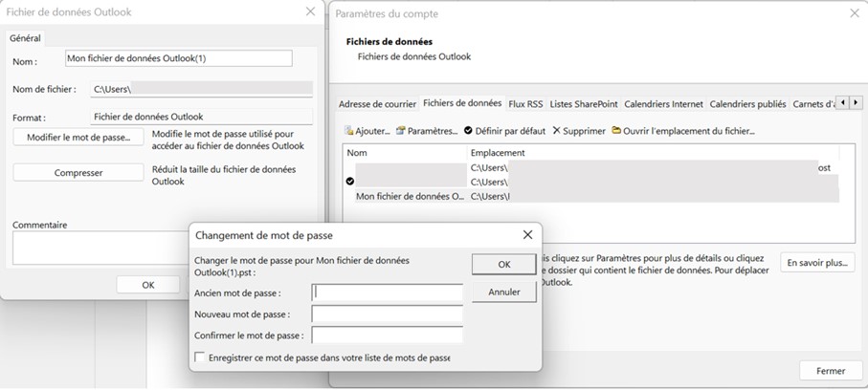Click the Général tab

[25, 37]
